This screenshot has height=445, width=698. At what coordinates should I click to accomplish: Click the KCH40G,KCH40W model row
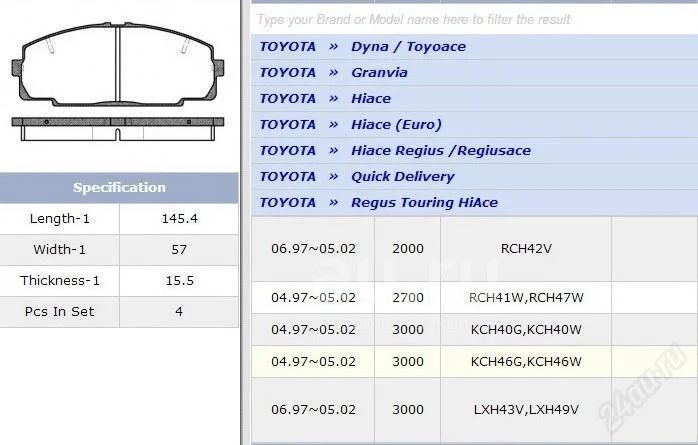click(525, 329)
